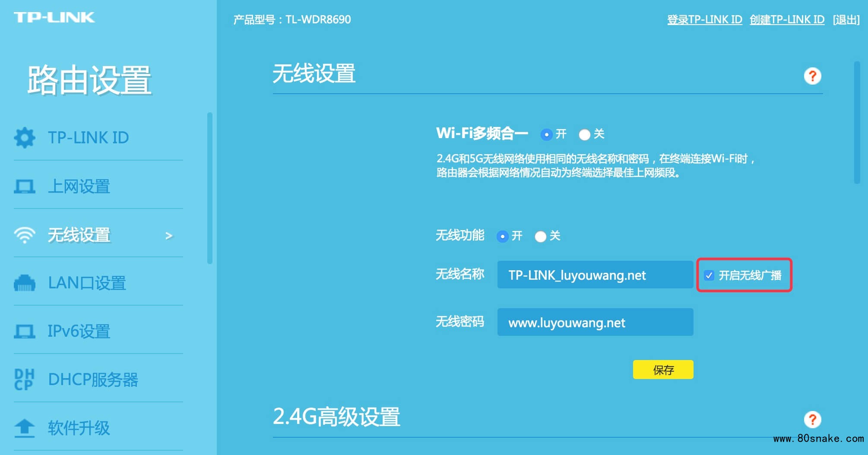
Task: Click the laptop icon beside 上网设置
Action: pos(25,186)
